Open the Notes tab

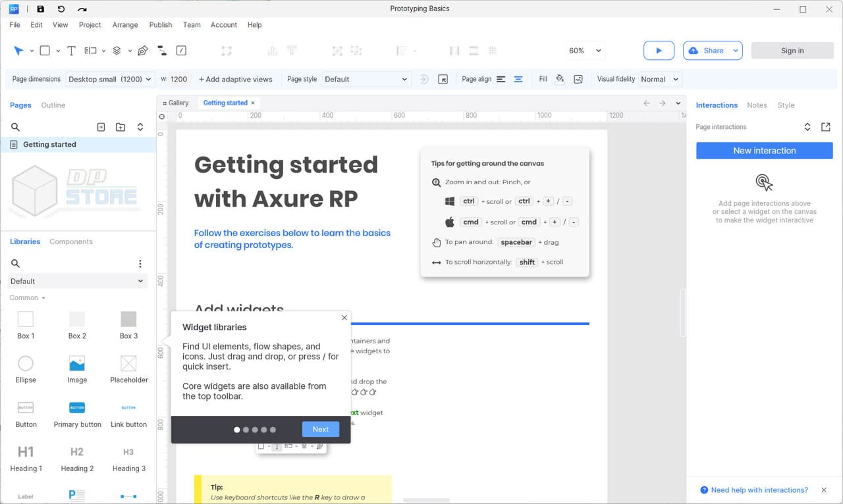click(757, 105)
